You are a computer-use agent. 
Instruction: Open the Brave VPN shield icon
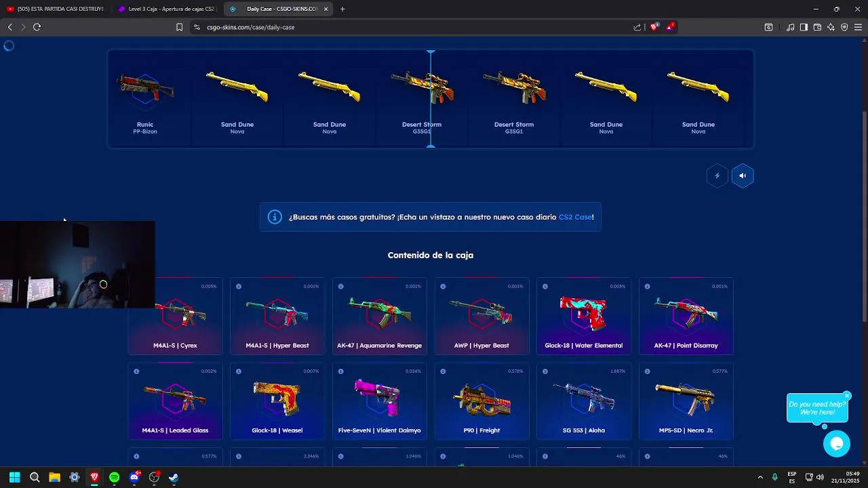tap(844, 27)
